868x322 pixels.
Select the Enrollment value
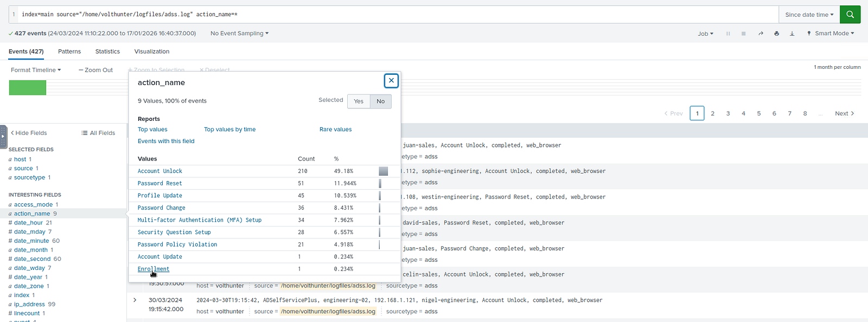(154, 269)
